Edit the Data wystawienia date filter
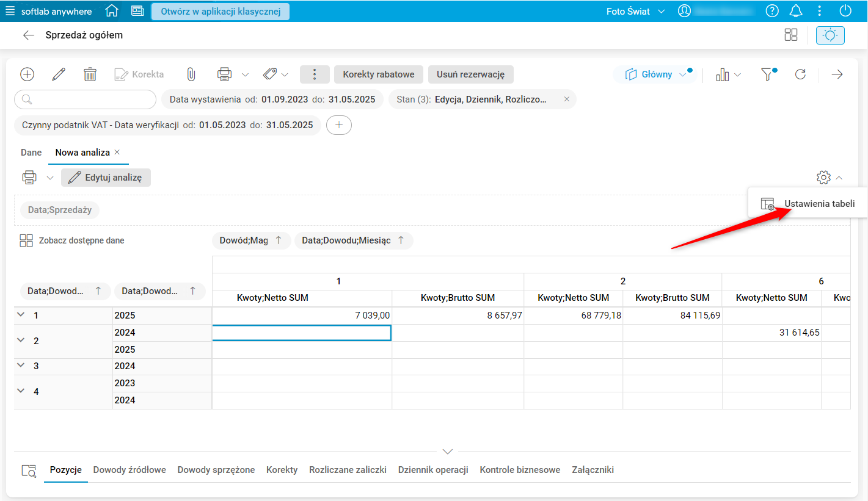 (272, 99)
